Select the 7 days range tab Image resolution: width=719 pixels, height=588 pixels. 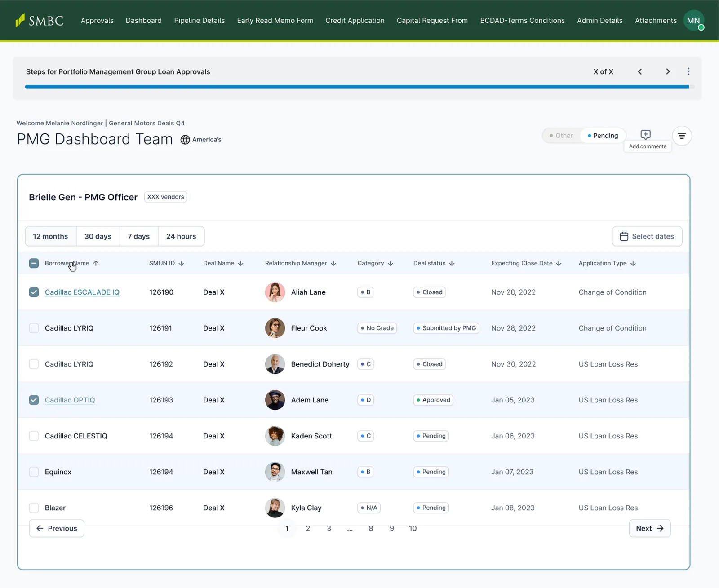pos(139,236)
